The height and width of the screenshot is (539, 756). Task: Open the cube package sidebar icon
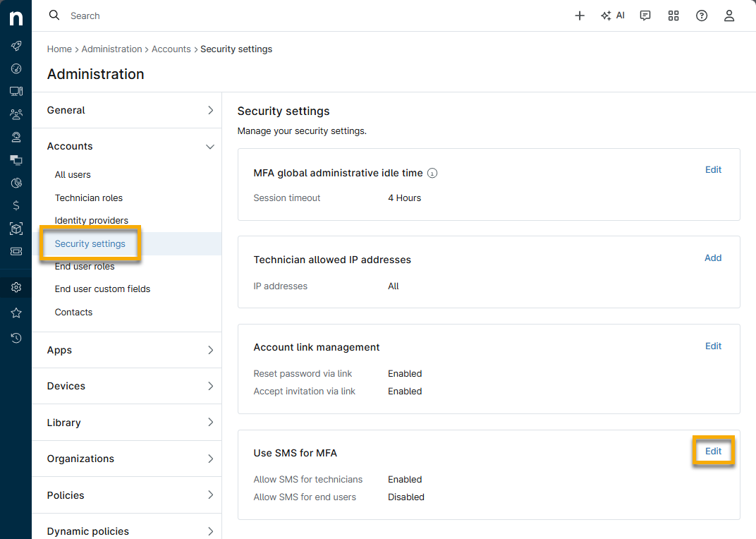[16, 229]
